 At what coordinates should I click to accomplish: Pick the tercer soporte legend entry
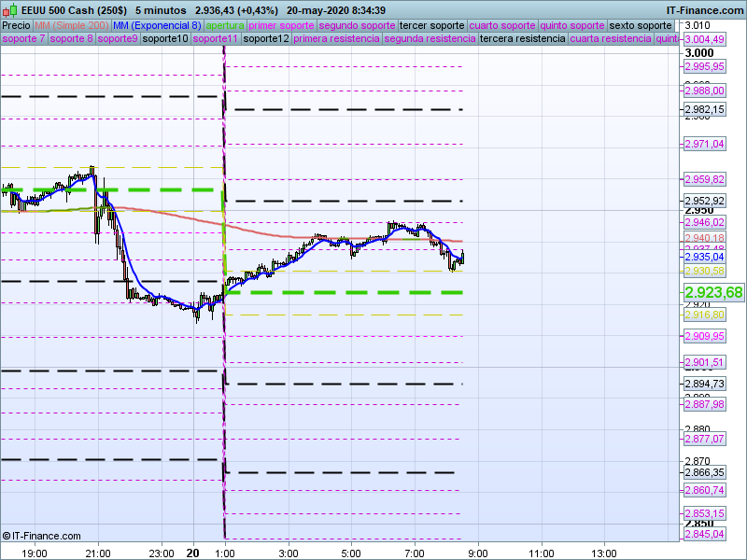click(x=431, y=25)
